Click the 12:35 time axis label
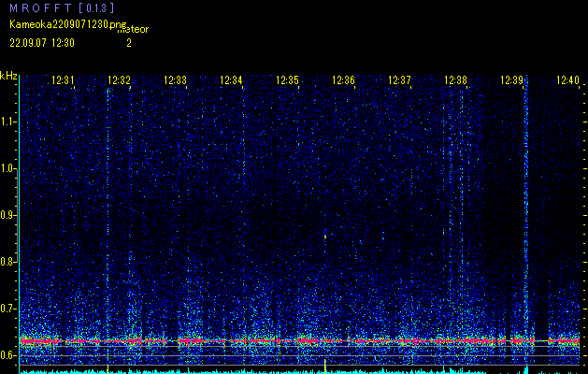The width and height of the screenshot is (588, 374). (x=287, y=80)
